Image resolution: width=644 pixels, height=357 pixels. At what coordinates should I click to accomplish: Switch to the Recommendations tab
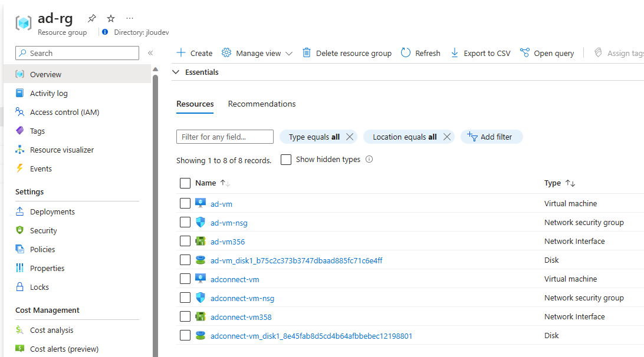262,104
